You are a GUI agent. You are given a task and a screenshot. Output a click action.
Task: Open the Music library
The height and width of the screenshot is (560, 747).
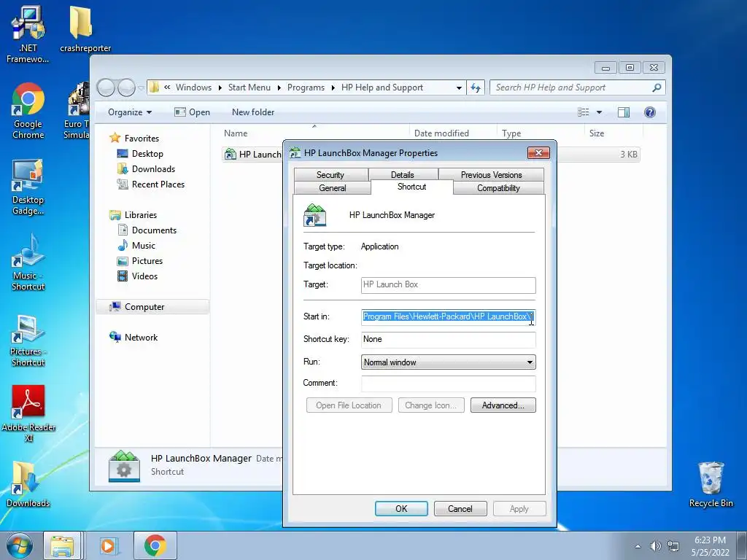point(143,246)
